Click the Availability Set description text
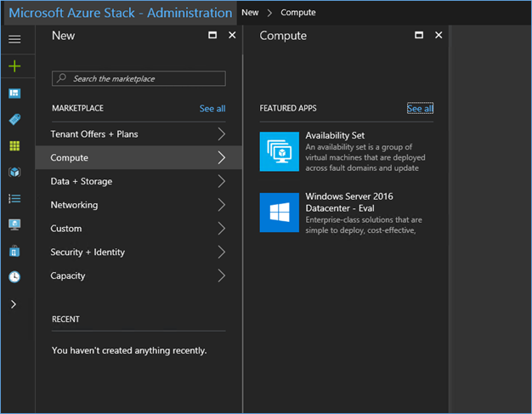This screenshot has width=532, height=414. 365,157
